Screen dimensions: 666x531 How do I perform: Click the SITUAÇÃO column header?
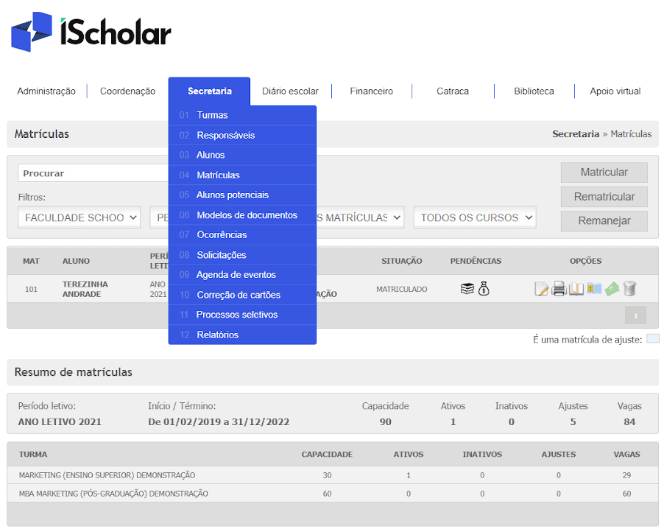click(401, 261)
